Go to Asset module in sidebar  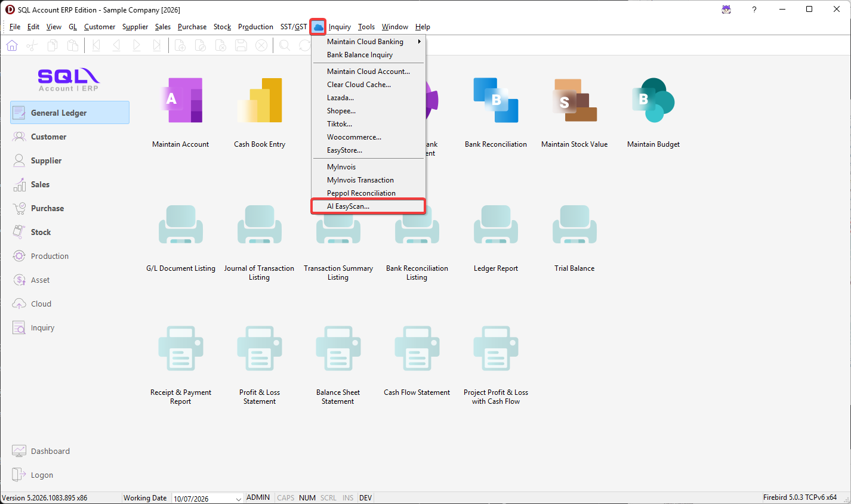tap(70, 280)
